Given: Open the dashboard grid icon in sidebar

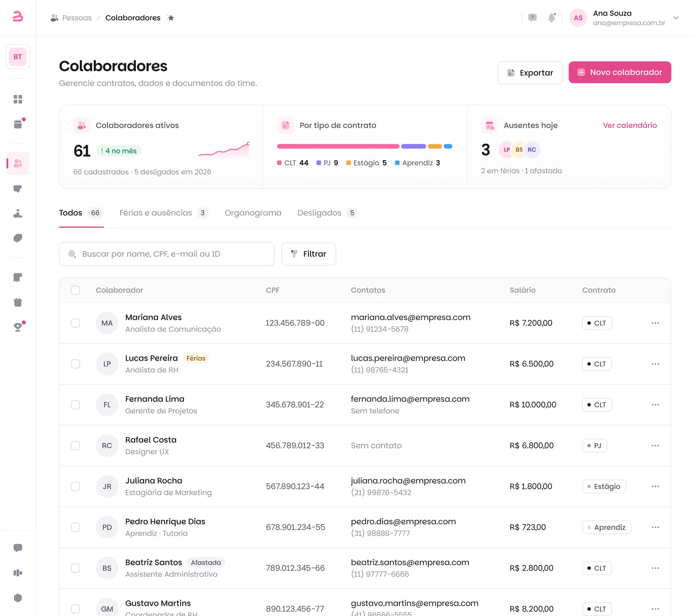Looking at the screenshot, I should [18, 99].
